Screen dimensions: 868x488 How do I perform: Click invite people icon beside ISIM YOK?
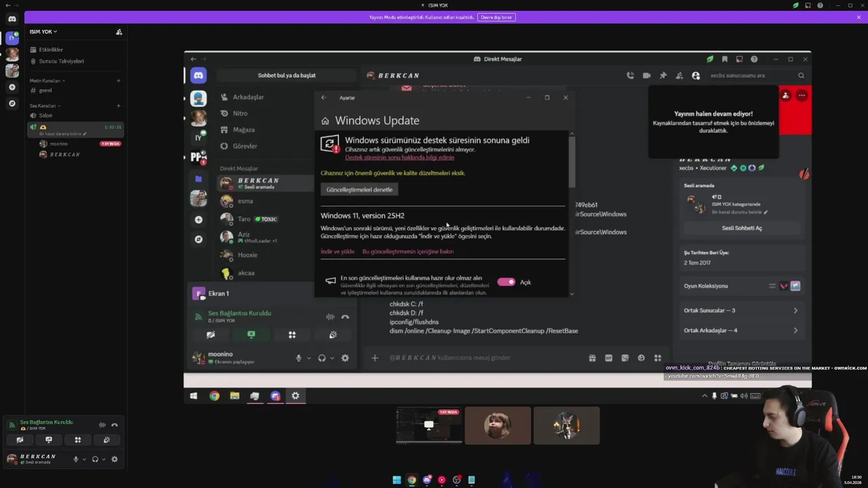point(119,32)
